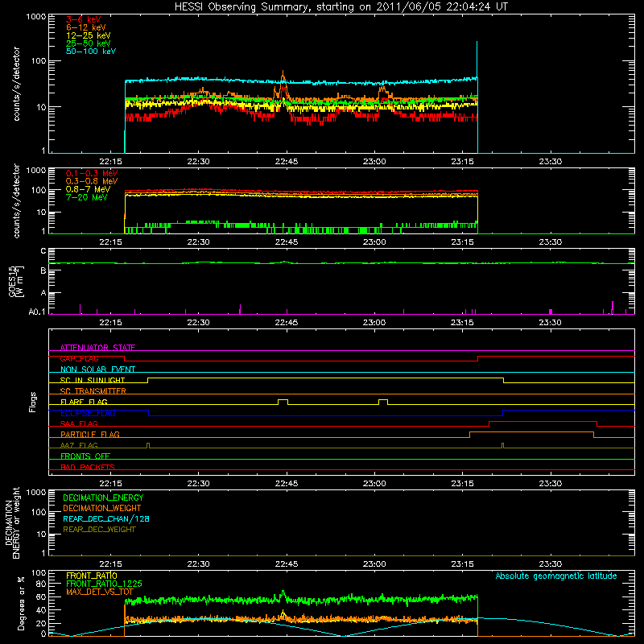Screen dimensions: 644x644
Task: Click the GAP_FLAG rising step near 23:17
Action: coord(477,358)
